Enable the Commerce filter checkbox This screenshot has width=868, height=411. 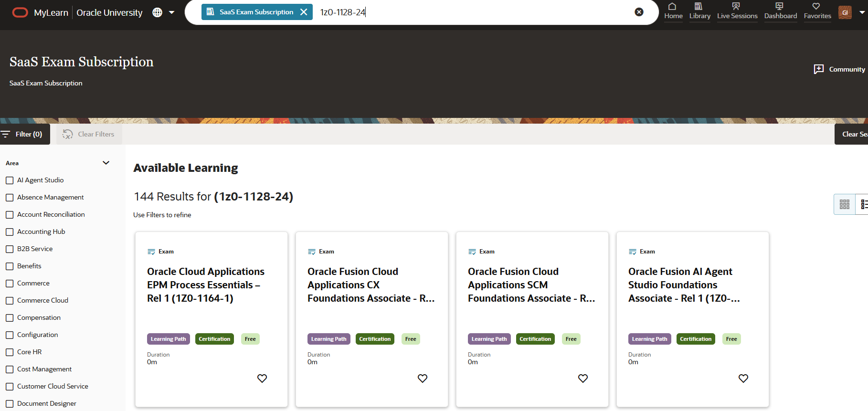[x=10, y=284]
